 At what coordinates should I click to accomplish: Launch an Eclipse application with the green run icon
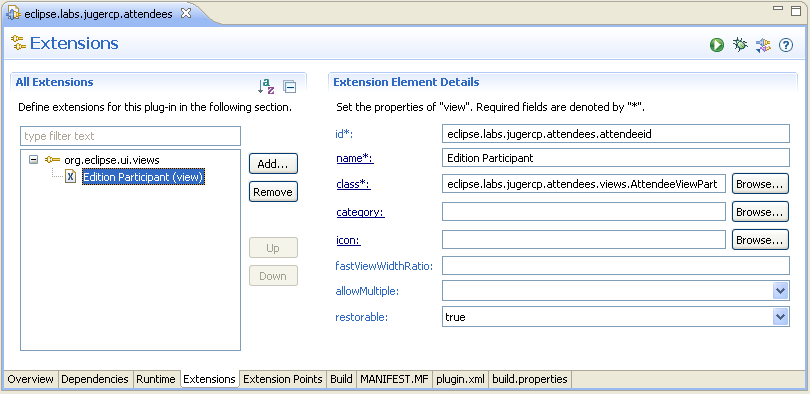pos(716,45)
